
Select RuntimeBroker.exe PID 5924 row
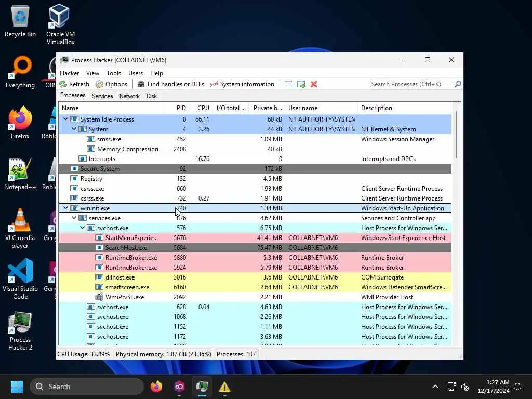tap(255, 268)
